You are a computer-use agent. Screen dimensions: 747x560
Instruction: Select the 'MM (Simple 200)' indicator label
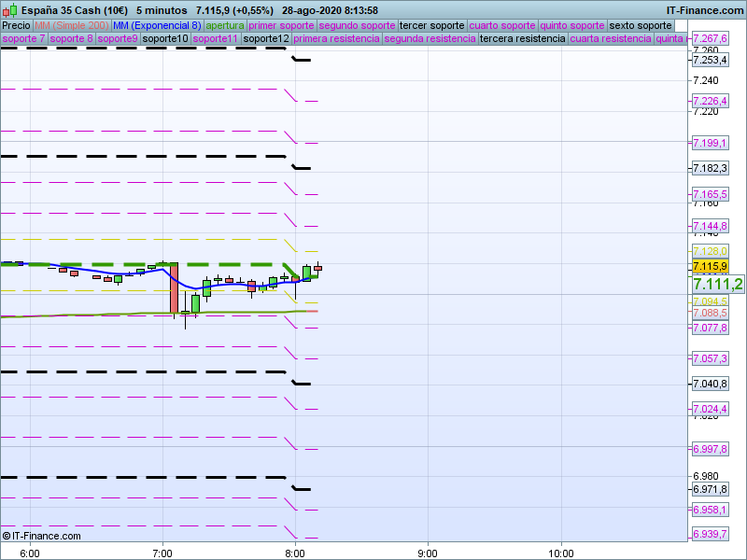[x=71, y=25]
